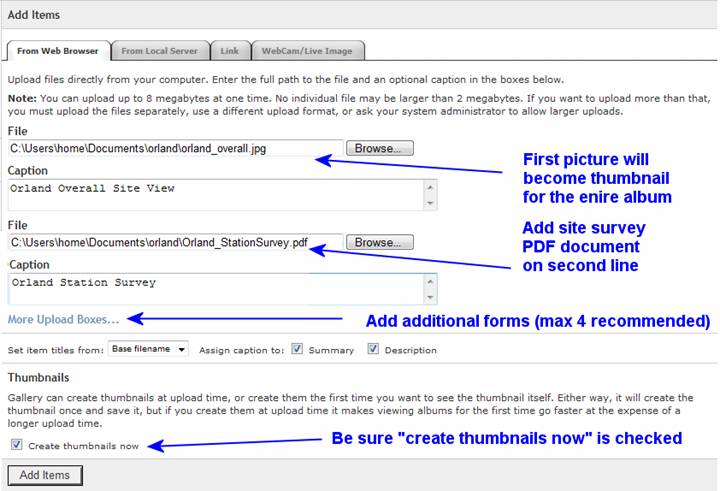Viewport: 720px width, 491px height.
Task: Open the More Upload Boxes link
Action: [x=63, y=319]
